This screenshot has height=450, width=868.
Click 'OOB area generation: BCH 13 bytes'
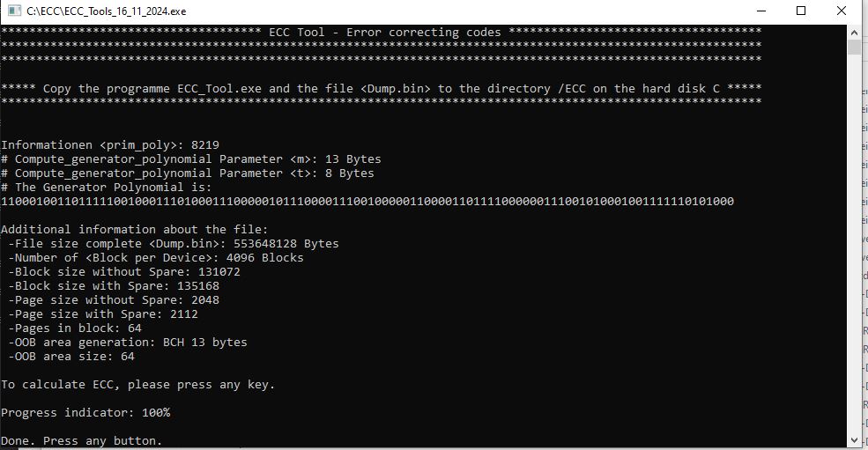pos(127,342)
